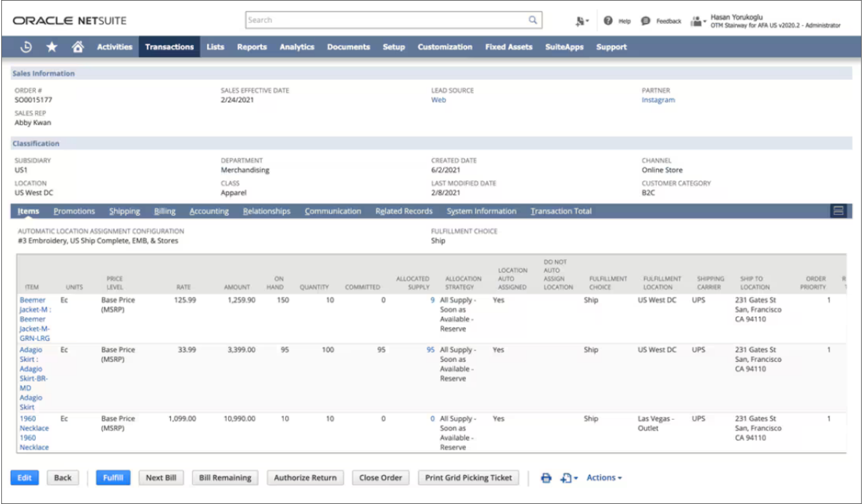Open the Transactions menu
This screenshot has width=863, height=504.
[x=169, y=47]
